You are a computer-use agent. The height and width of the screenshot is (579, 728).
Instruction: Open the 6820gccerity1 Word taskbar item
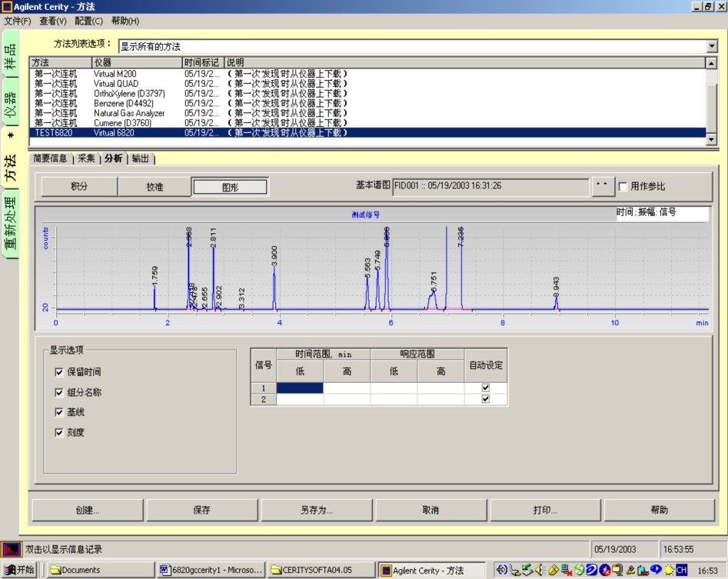211,570
